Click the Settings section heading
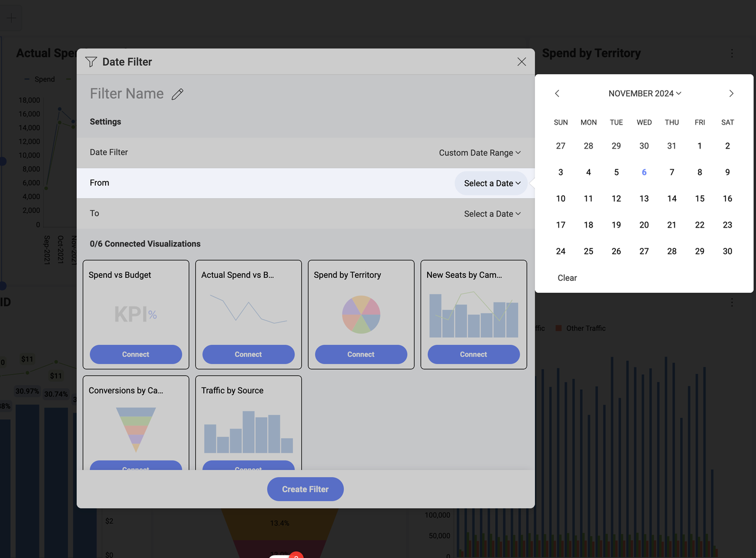Viewport: 756px width, 558px height. tap(105, 122)
